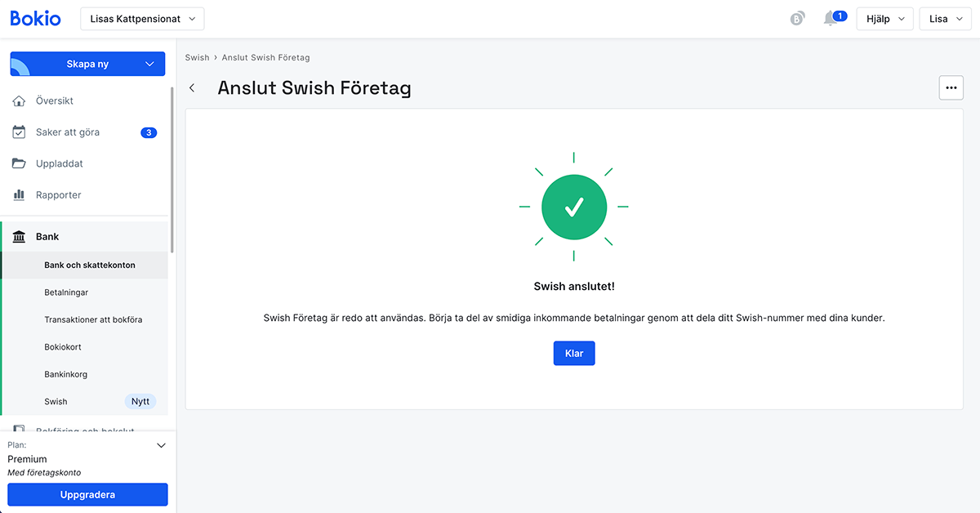Click the Uppgradera button
980x513 pixels.
coord(87,494)
